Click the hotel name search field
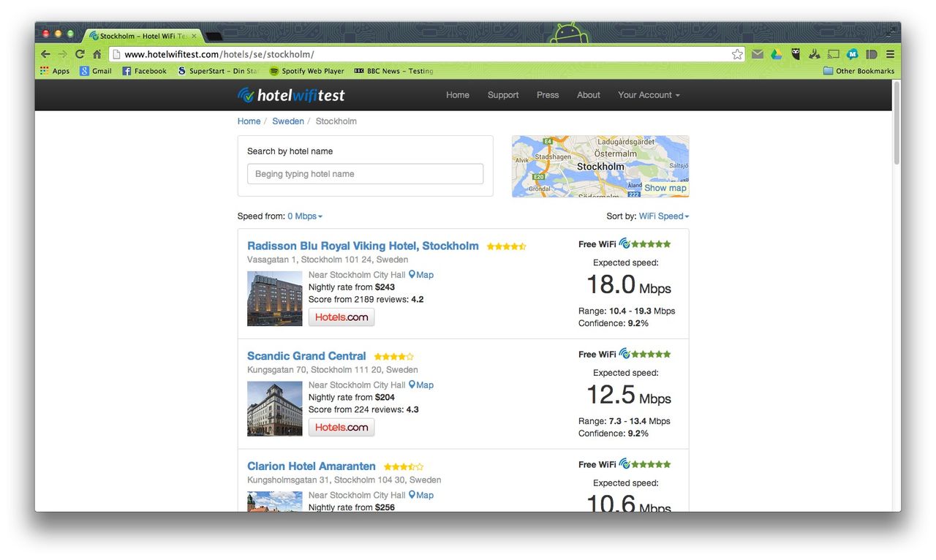This screenshot has height=560, width=936. coord(365,174)
